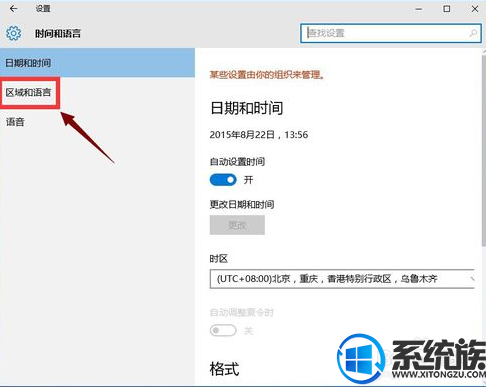The width and height of the screenshot is (486, 387).
Task: Click the 时间和语言 page title
Action: pyautogui.click(x=58, y=33)
